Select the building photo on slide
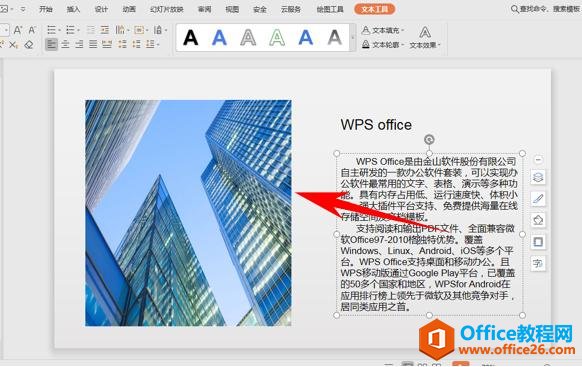The width and height of the screenshot is (582, 367). [188, 213]
